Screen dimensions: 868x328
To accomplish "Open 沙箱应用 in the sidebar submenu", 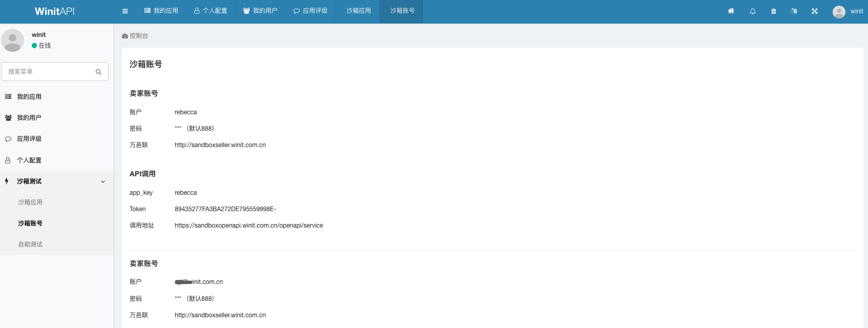I will point(30,202).
